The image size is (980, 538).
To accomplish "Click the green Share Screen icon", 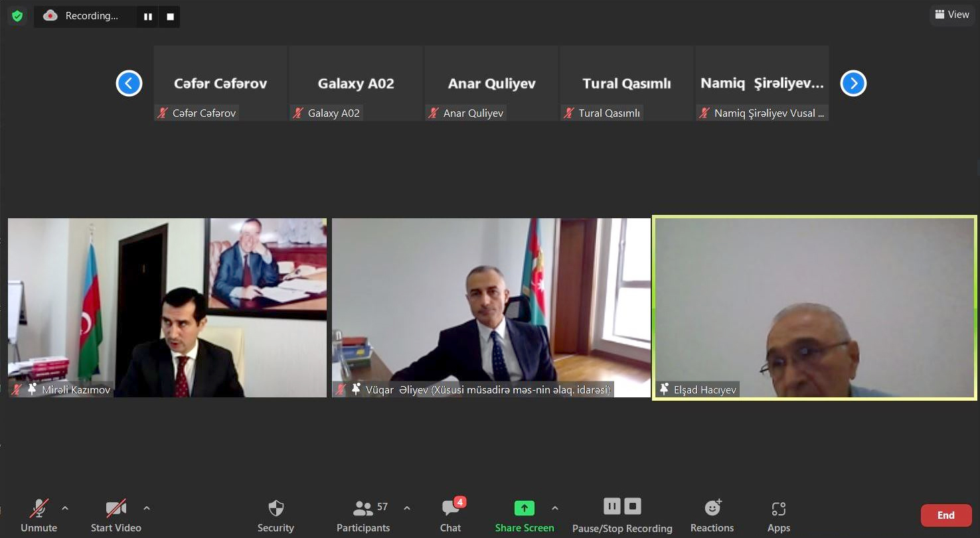I will point(524,508).
